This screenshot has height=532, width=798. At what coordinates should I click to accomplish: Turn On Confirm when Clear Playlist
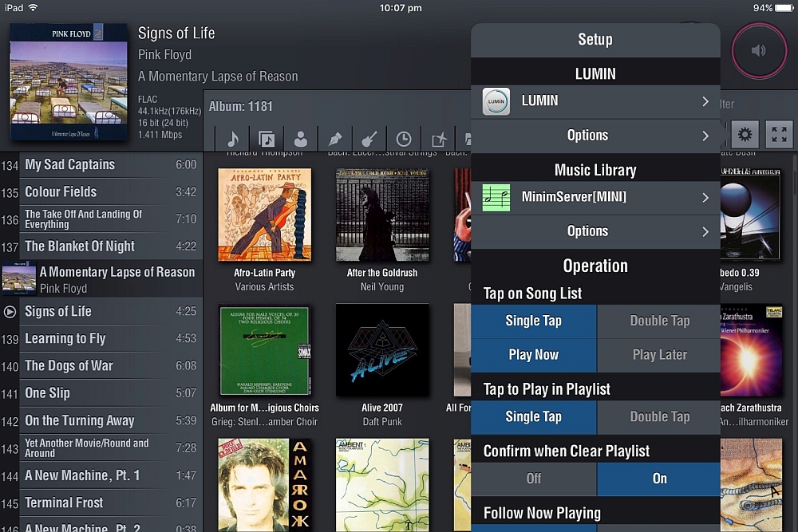(x=659, y=479)
